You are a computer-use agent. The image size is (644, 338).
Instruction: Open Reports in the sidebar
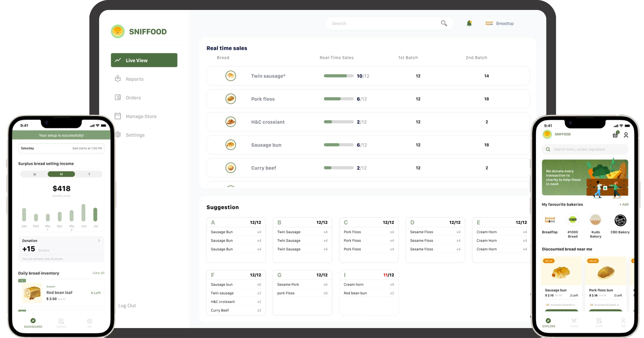[x=134, y=79]
